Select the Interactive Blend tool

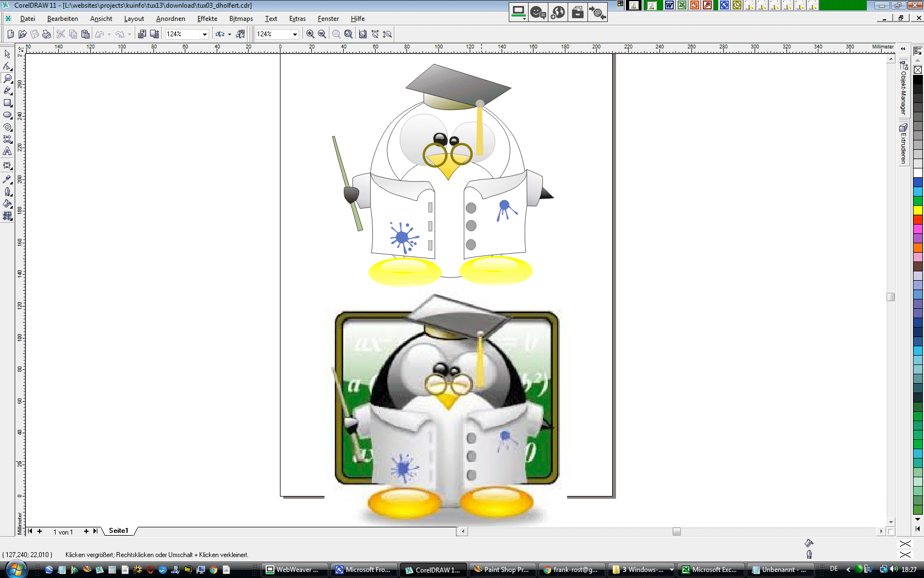pyautogui.click(x=7, y=166)
